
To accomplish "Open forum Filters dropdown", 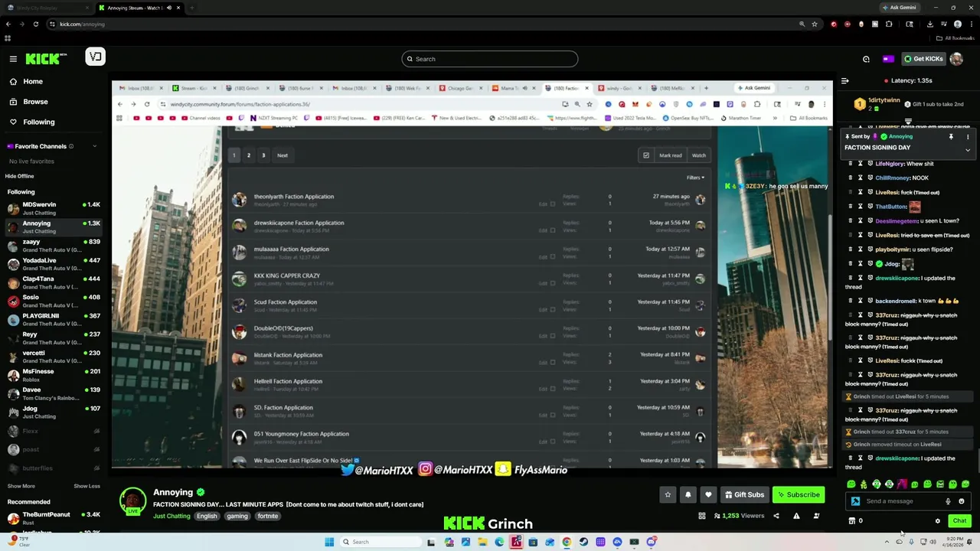I will (695, 178).
